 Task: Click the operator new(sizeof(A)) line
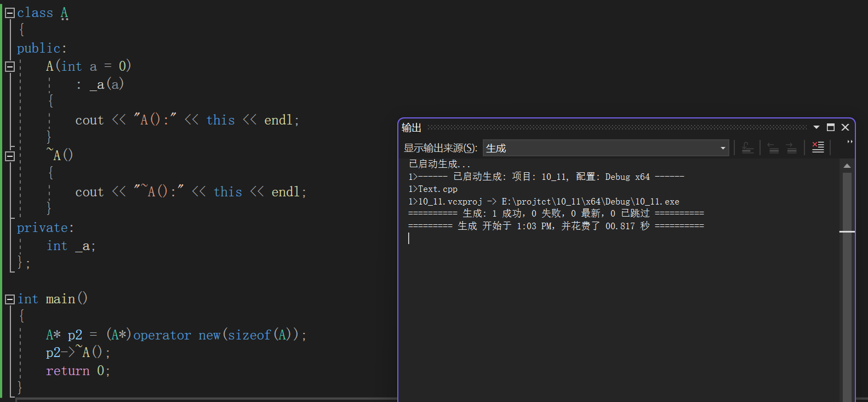pos(176,335)
